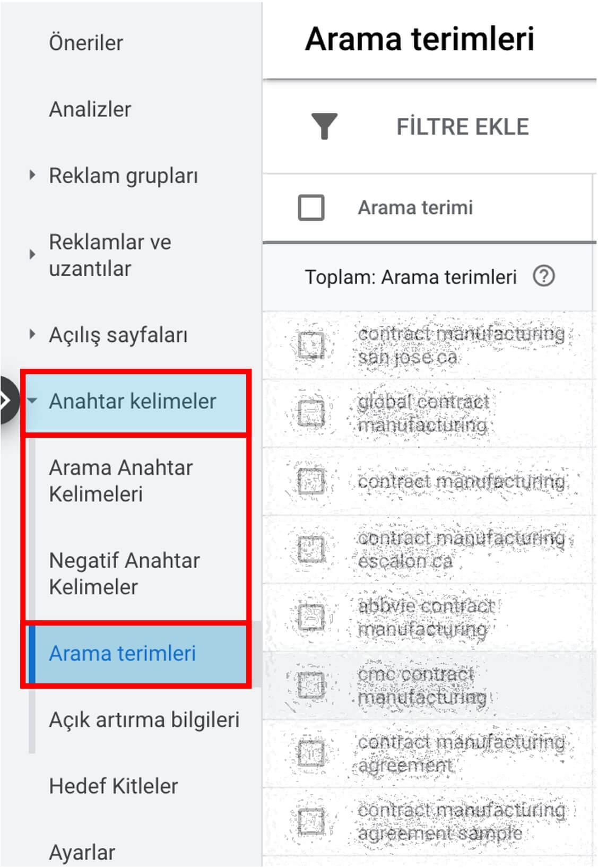Open the Öneriler section
Screen dimensions: 598x868
tap(85, 42)
